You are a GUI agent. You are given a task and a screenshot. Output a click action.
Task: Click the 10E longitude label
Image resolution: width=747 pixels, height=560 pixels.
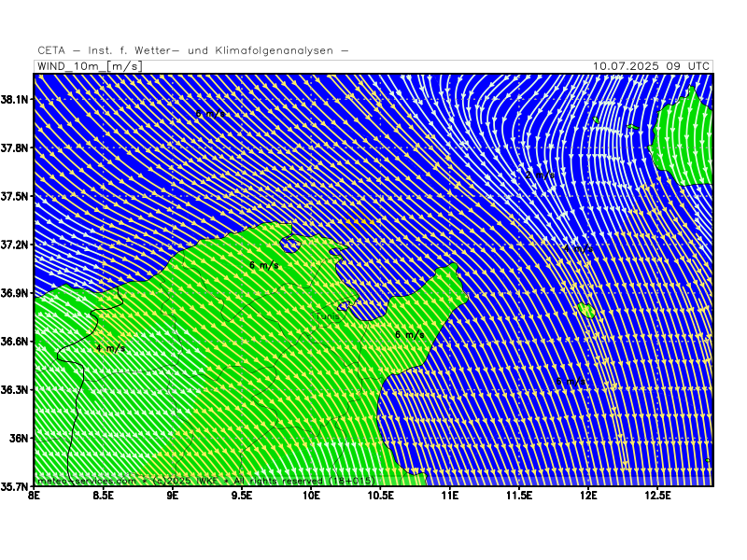pyautogui.click(x=311, y=496)
